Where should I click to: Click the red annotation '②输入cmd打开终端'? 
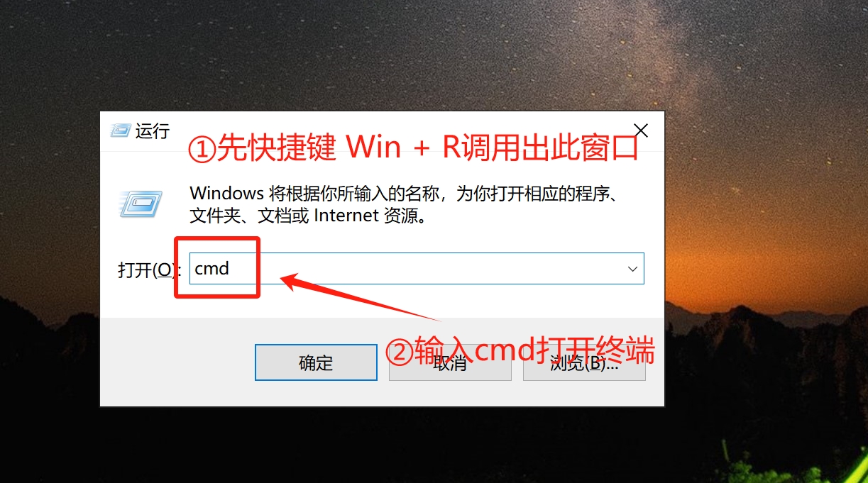point(520,351)
